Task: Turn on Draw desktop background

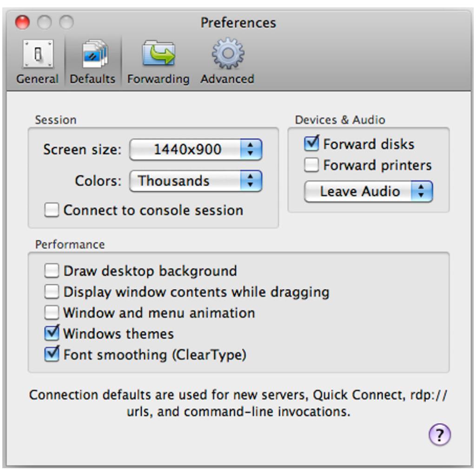Action: coord(52,271)
